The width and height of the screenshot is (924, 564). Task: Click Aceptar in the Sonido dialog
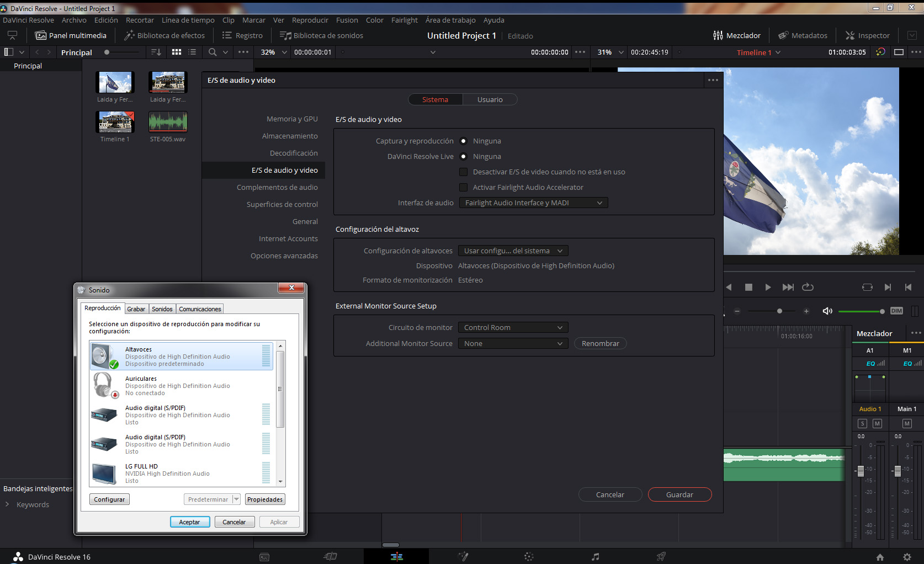(189, 522)
